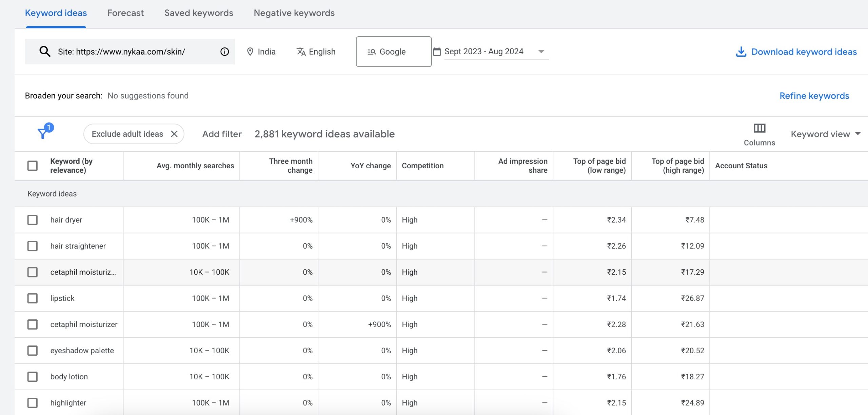Switch to the Keyword ideas tab
The image size is (868, 415).
click(56, 13)
